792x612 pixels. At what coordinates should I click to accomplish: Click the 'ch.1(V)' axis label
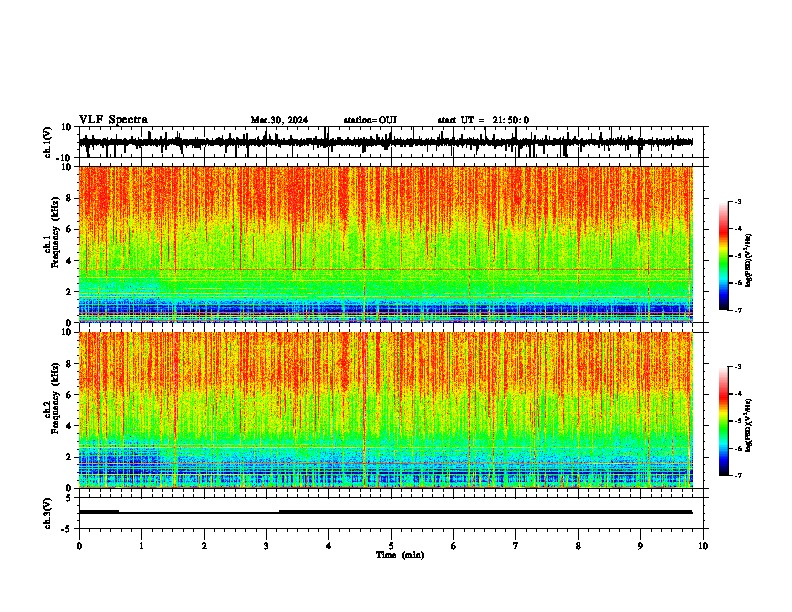(x=47, y=142)
